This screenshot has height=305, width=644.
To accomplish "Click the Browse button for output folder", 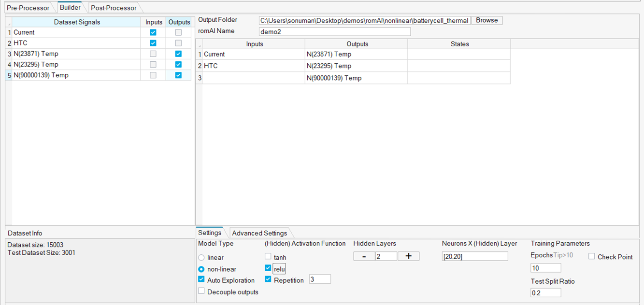I will tap(487, 20).
